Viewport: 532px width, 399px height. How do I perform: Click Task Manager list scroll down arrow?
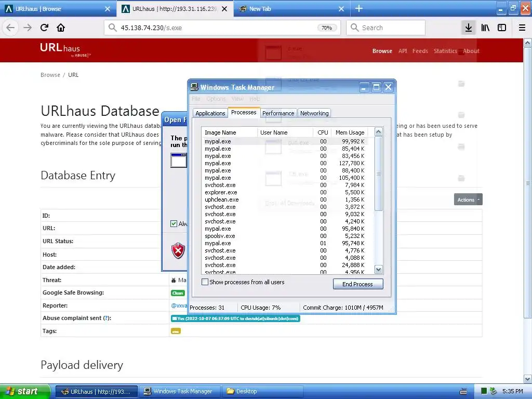click(x=379, y=270)
